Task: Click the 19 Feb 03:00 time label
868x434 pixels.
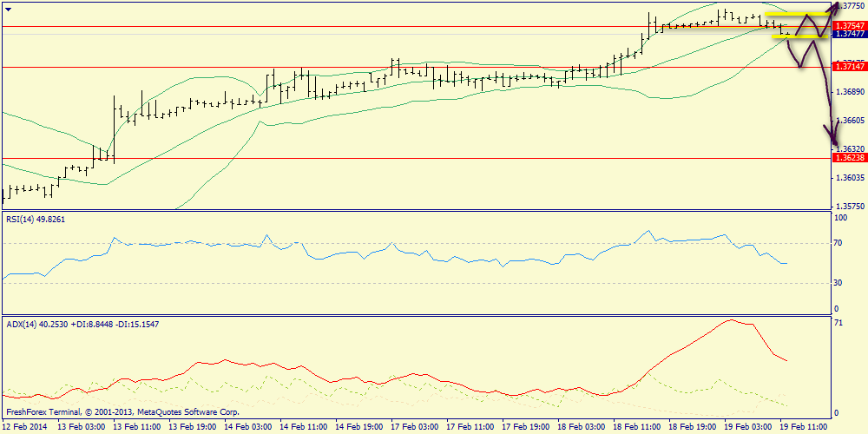Action: 746,428
